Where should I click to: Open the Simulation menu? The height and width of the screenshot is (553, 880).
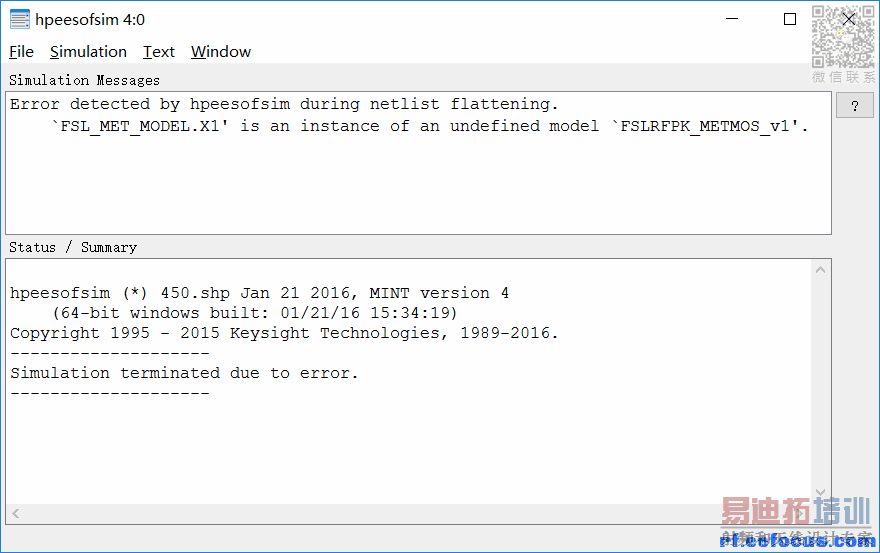pos(88,52)
